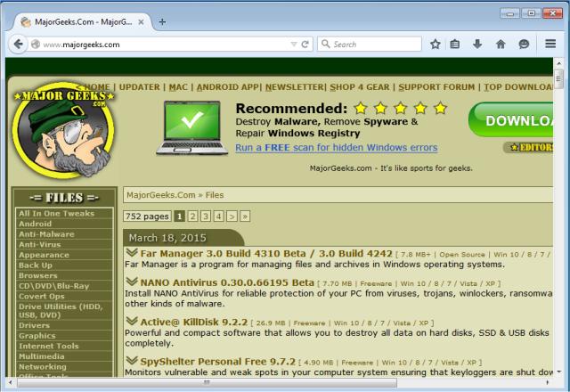Viewport: 570px width, 392px height.
Task: Click the Bookmark star icon
Action: (436, 45)
